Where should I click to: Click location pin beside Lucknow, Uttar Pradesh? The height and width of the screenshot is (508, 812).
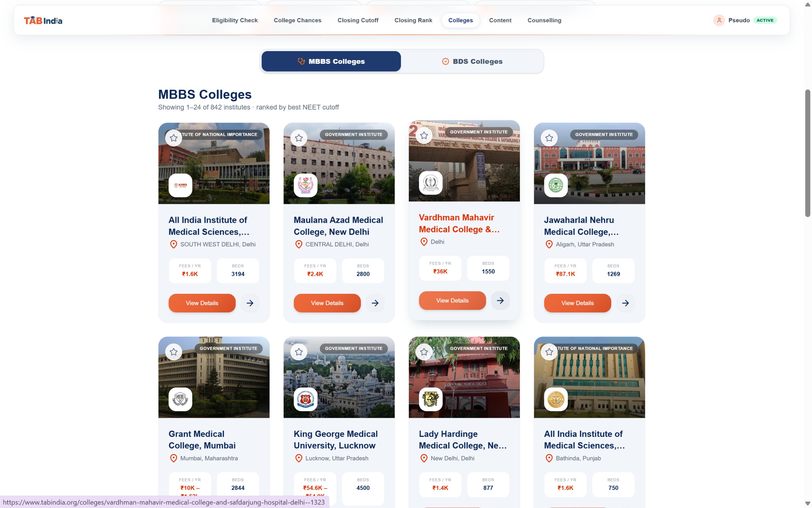298,458
